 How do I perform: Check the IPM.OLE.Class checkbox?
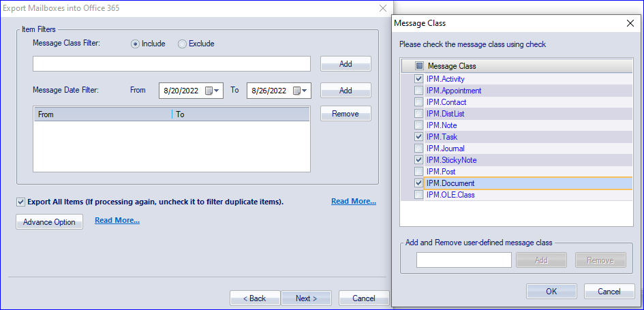(x=418, y=195)
